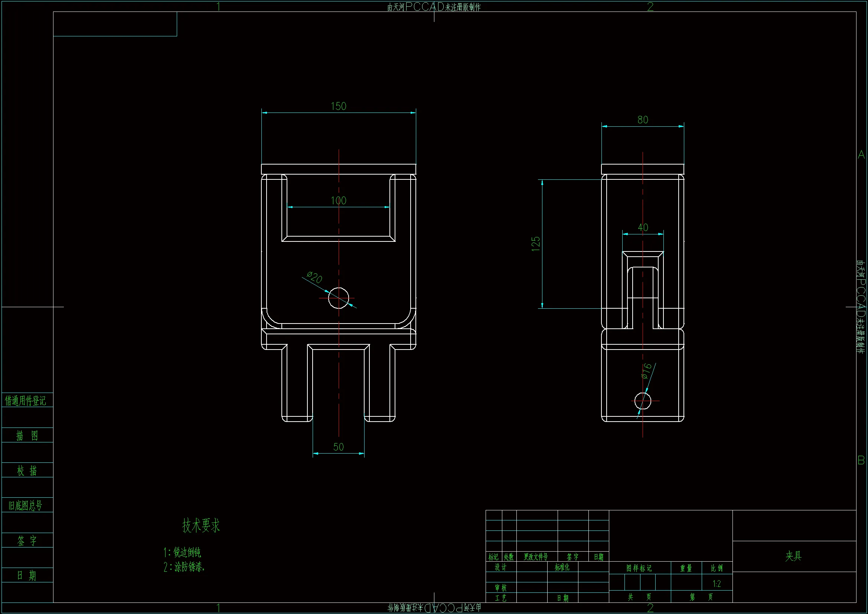This screenshot has height=614, width=868.
Task: Select the 借通用件登记 cell
Action: click(25, 401)
